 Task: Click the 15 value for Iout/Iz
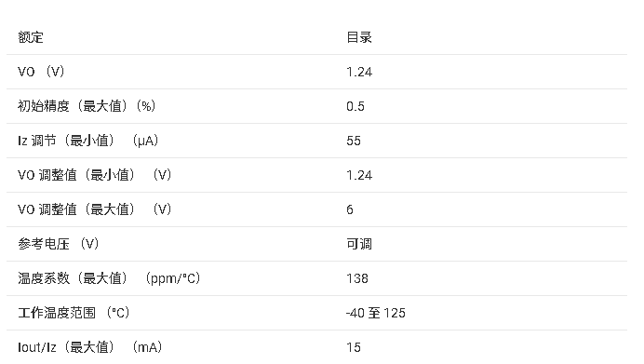(x=354, y=347)
